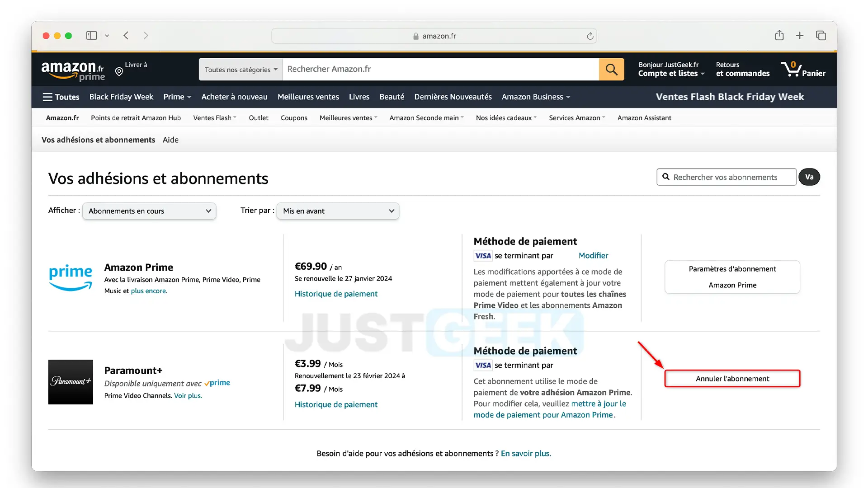Focus the Rechercher Amazon.fr search field
This screenshot has width=868, height=488.
[441, 69]
